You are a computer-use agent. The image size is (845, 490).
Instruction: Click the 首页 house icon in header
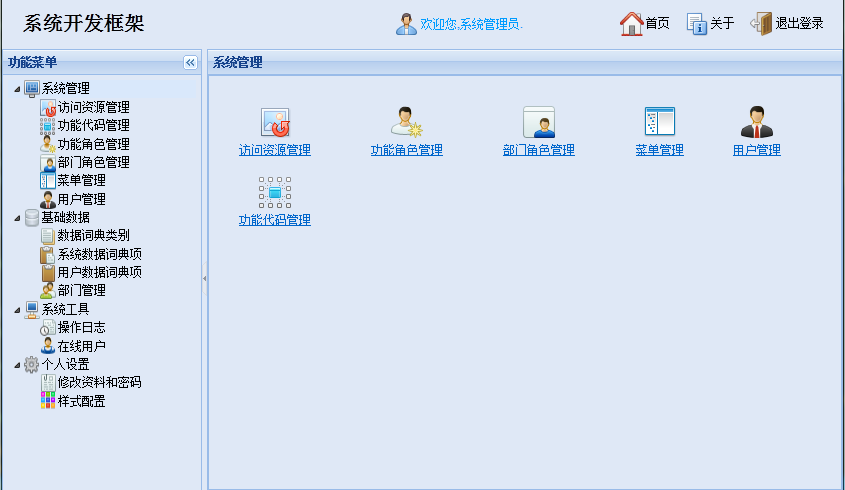click(632, 24)
